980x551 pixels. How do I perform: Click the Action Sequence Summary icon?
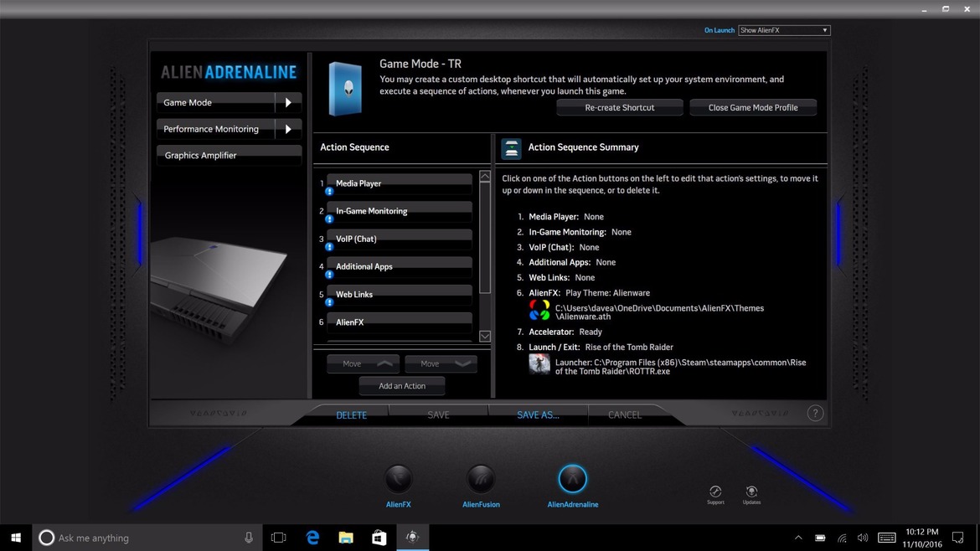pos(511,148)
